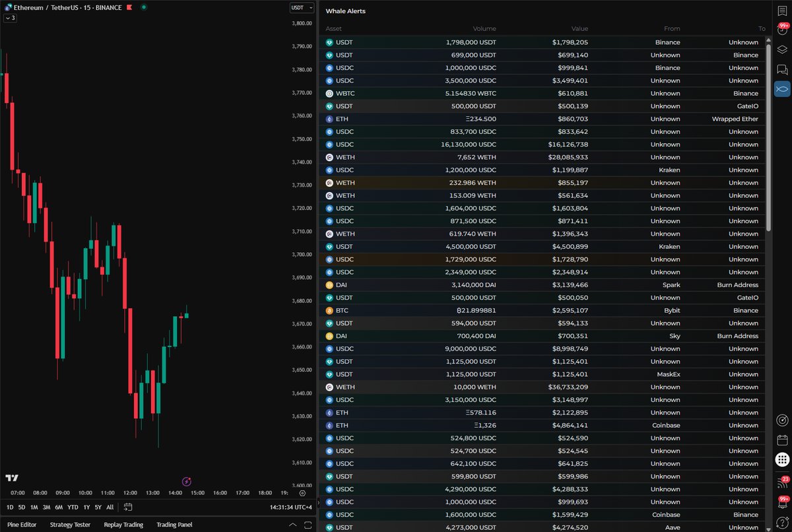Open the Pine Editor tab
792x532 pixels.
point(22,525)
